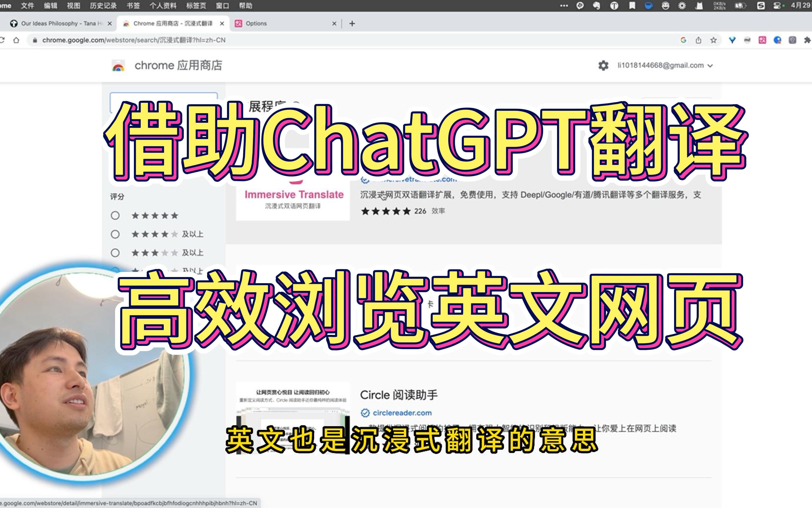Open the Circle 阅读助手 extension
The width and height of the screenshot is (812, 508).
(399, 395)
